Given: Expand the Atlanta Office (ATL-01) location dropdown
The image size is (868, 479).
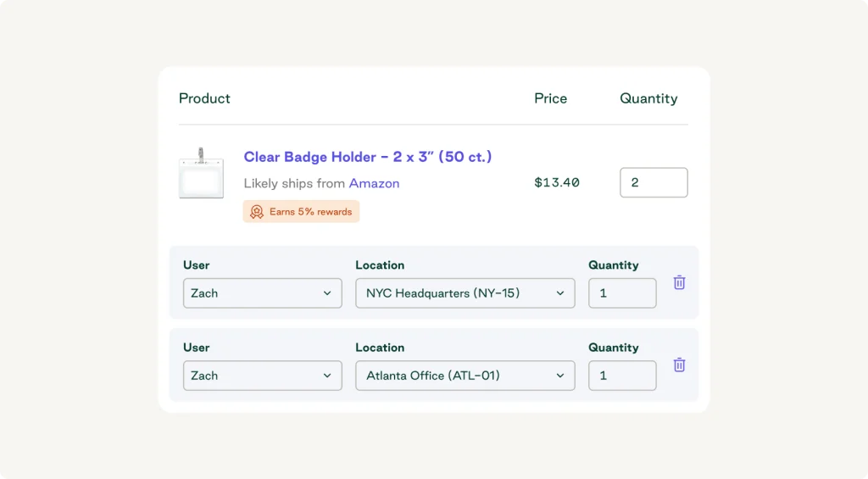Looking at the screenshot, I should coord(465,376).
